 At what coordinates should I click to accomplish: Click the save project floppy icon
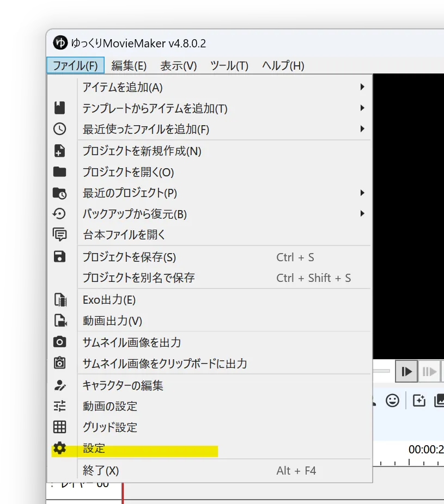click(59, 256)
